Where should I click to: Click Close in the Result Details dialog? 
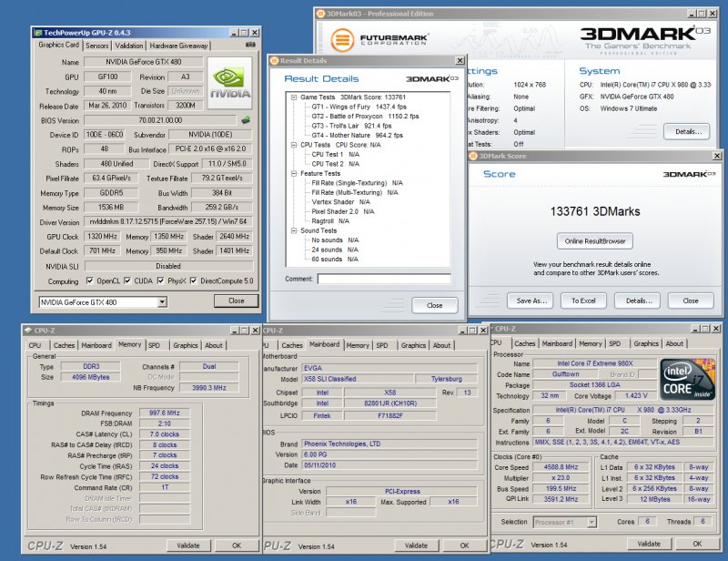click(x=435, y=305)
